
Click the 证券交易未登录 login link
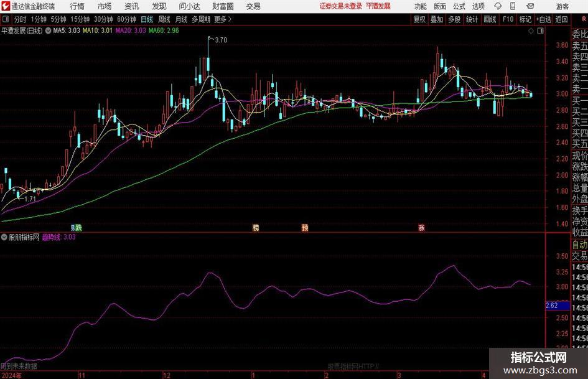coord(340,6)
